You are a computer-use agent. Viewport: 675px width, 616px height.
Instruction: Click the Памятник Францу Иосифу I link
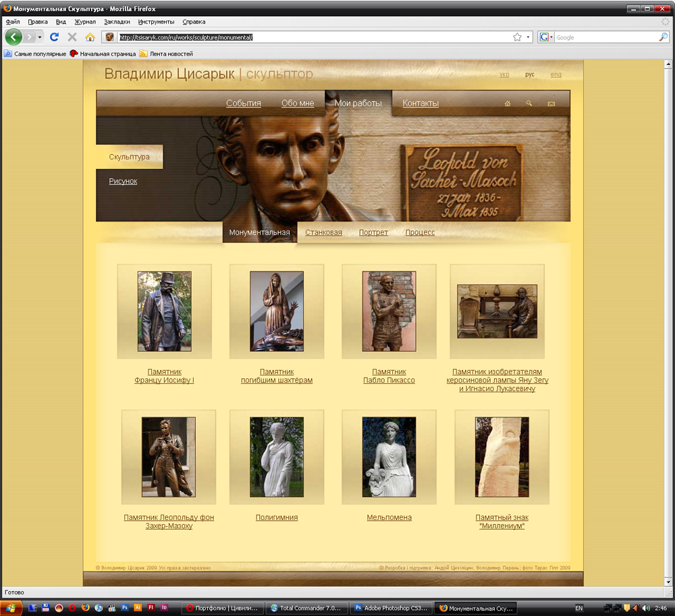(x=165, y=376)
